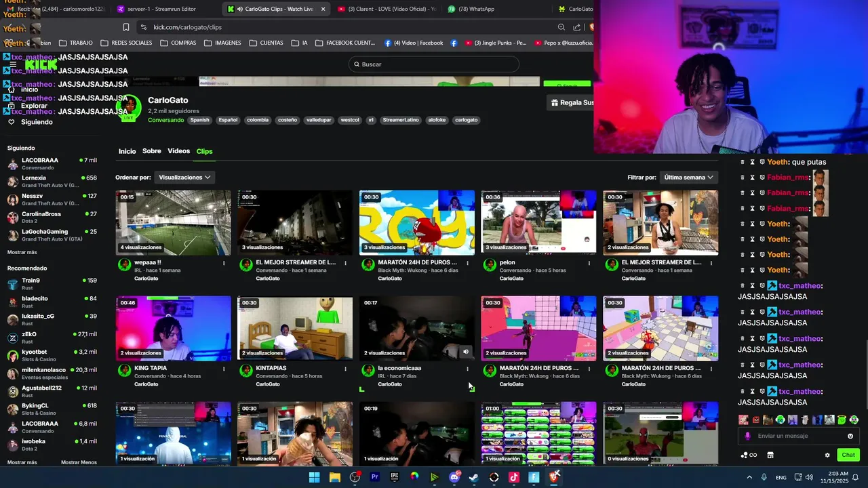Viewport: 868px width, 488px height.
Task: Open Fortnite from the taskbar
Action: (534, 477)
